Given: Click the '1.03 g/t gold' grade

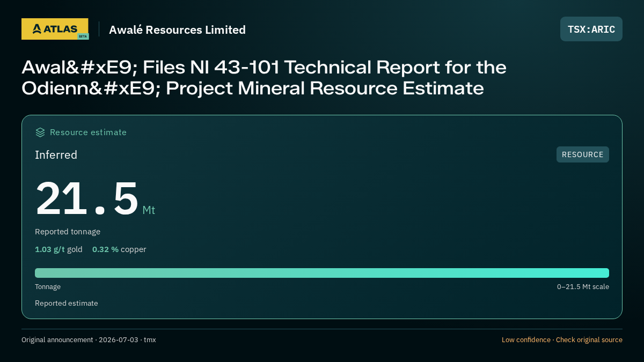Looking at the screenshot, I should pyautogui.click(x=58, y=249).
